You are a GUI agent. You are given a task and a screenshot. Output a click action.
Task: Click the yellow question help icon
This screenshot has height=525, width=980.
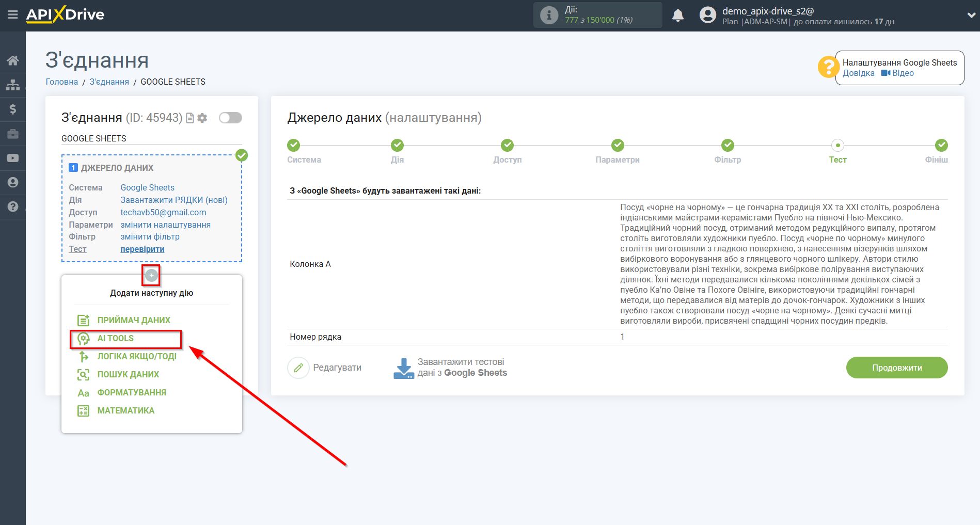point(828,67)
